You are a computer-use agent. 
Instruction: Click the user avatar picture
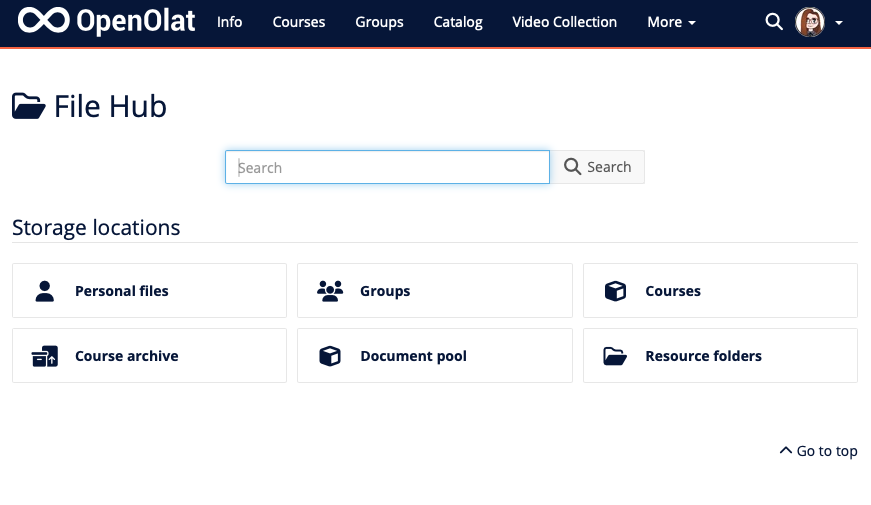(809, 22)
